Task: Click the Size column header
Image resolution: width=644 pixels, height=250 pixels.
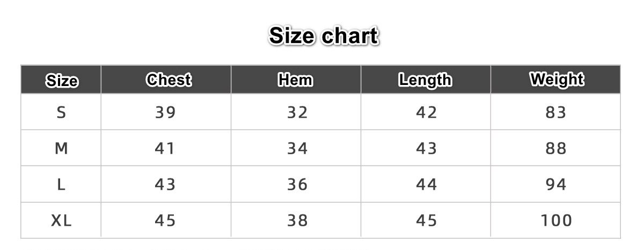Action: [x=62, y=81]
